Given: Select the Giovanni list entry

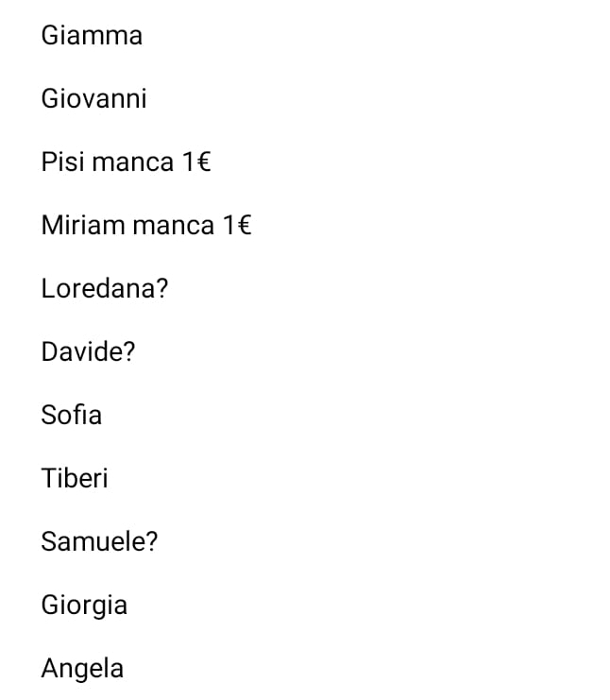Looking at the screenshot, I should coord(93,99).
